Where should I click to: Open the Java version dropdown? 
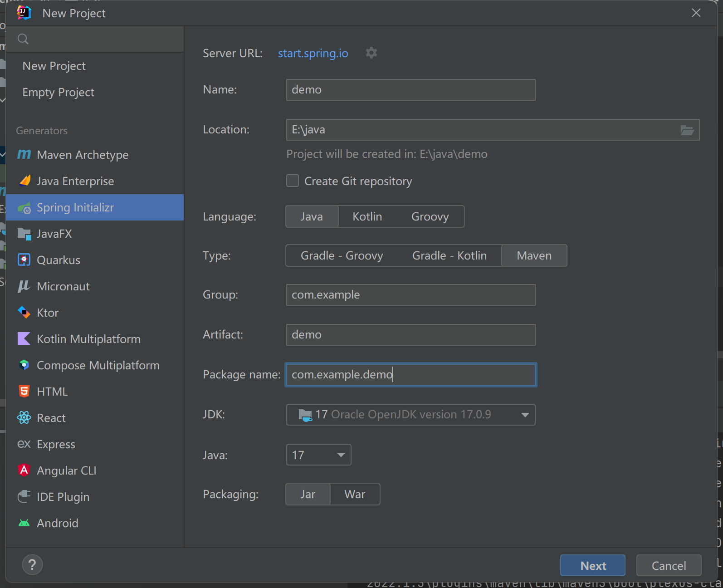[319, 455]
